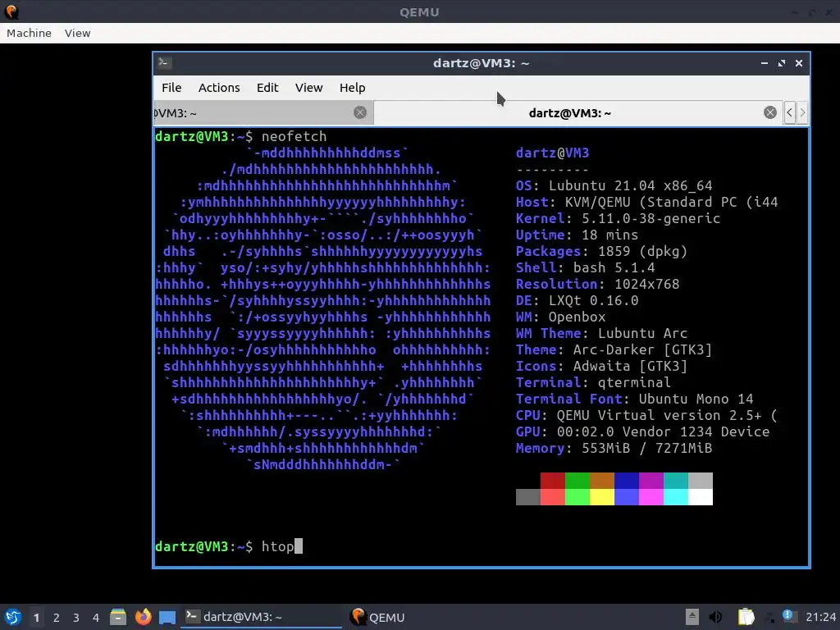
Task: Select the active dartz@VM3 tab
Action: 569,113
